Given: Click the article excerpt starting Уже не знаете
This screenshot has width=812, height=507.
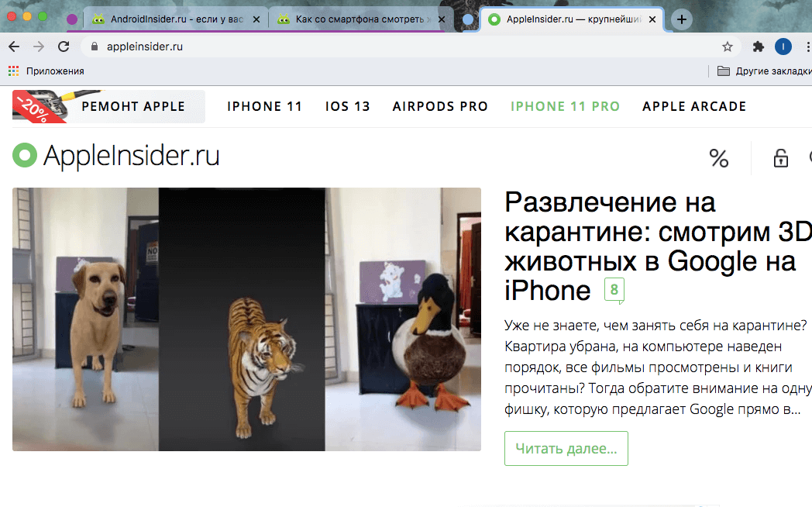Looking at the screenshot, I should pyautogui.click(x=658, y=367).
